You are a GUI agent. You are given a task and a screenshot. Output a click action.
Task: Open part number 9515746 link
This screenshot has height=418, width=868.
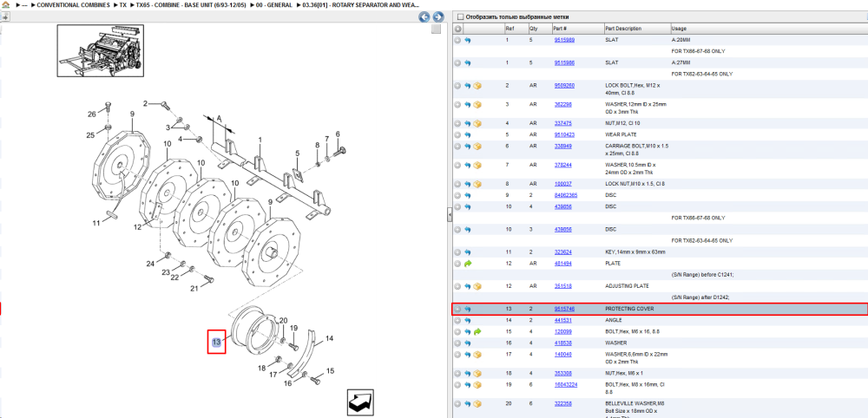click(564, 309)
